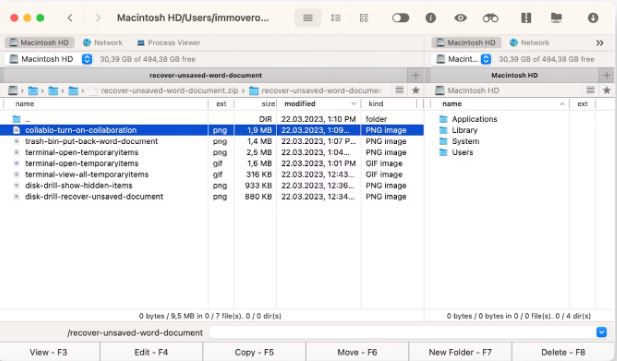Select terminal-view-all-temporaryitems file
This screenshot has height=361, width=617.
point(212,174)
